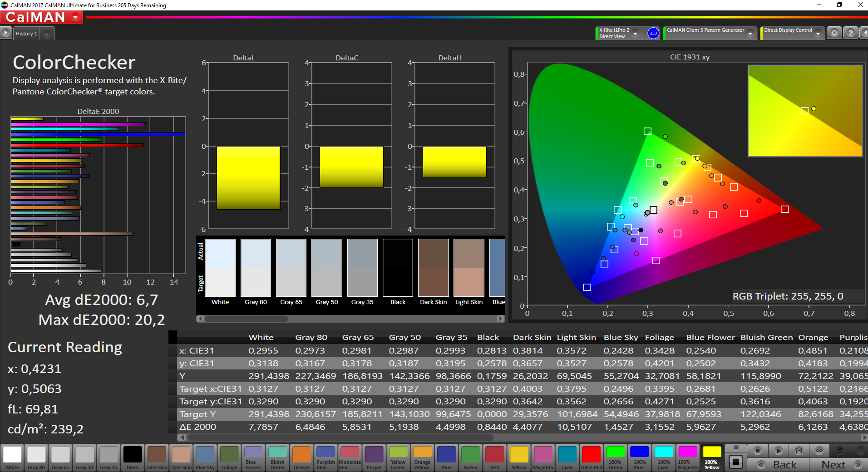Viewport: 868px width, 472px height.
Task: Collapse the side panel with arrow icon
Action: (864, 33)
